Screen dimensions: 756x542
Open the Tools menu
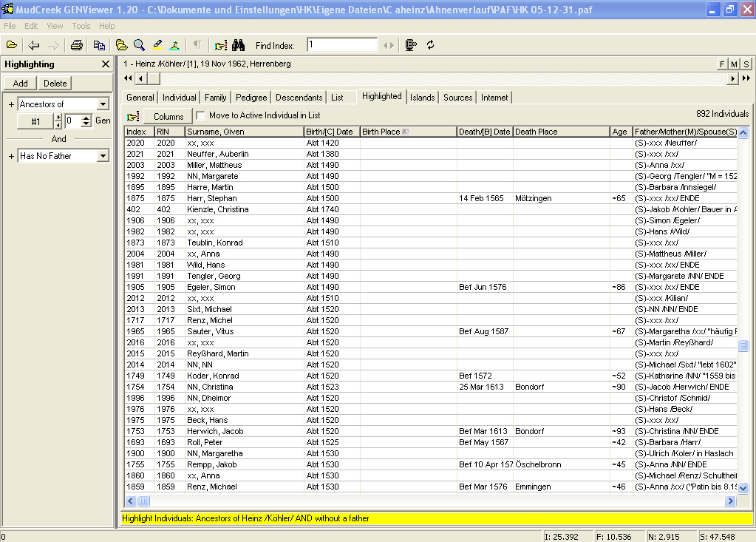tap(81, 26)
